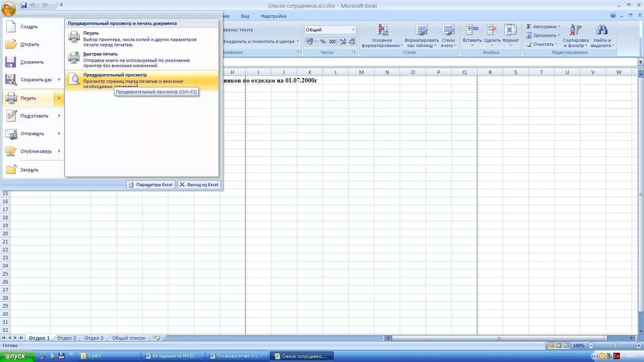Click the Conditional Formatting icon
Image resolution: width=644 pixels, height=362 pixels.
click(382, 30)
